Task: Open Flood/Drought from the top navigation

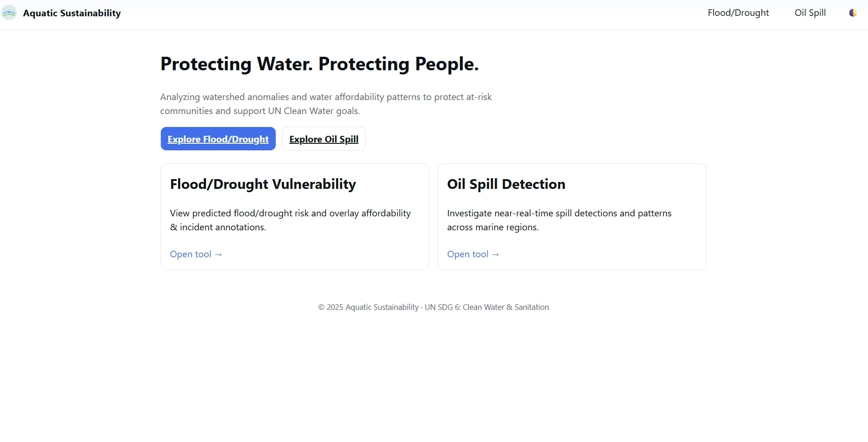Action: pos(738,13)
